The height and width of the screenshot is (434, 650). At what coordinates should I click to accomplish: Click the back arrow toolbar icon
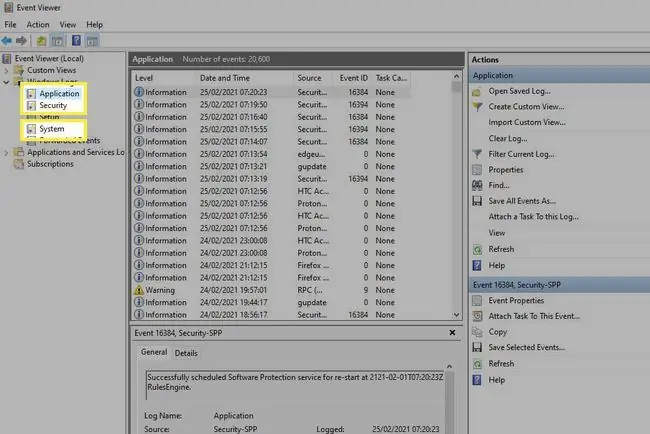(7, 41)
